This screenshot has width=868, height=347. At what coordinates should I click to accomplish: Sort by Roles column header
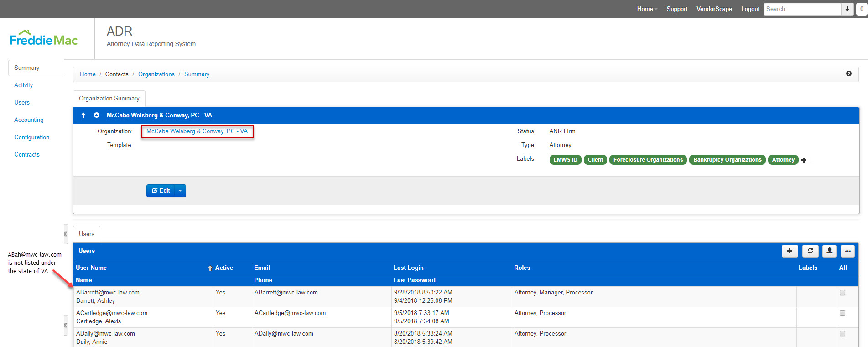point(522,268)
